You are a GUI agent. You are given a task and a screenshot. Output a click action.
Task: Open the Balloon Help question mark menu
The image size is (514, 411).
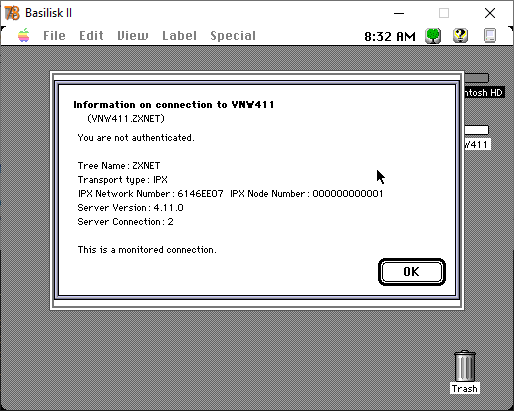coord(460,35)
